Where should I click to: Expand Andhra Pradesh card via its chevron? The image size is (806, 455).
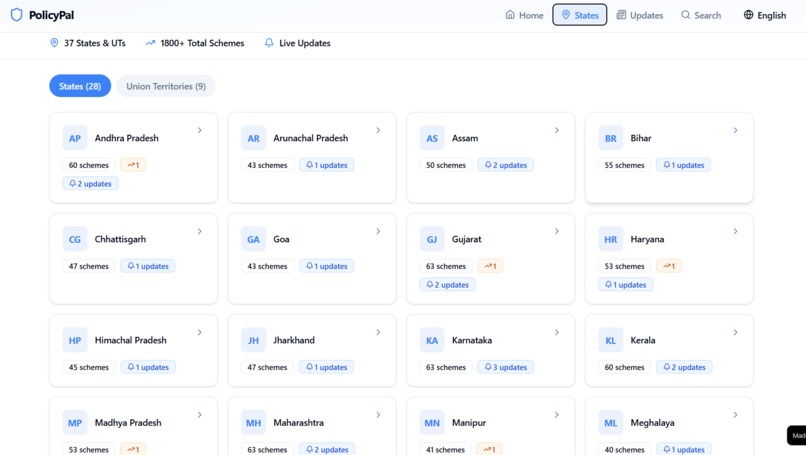click(199, 130)
